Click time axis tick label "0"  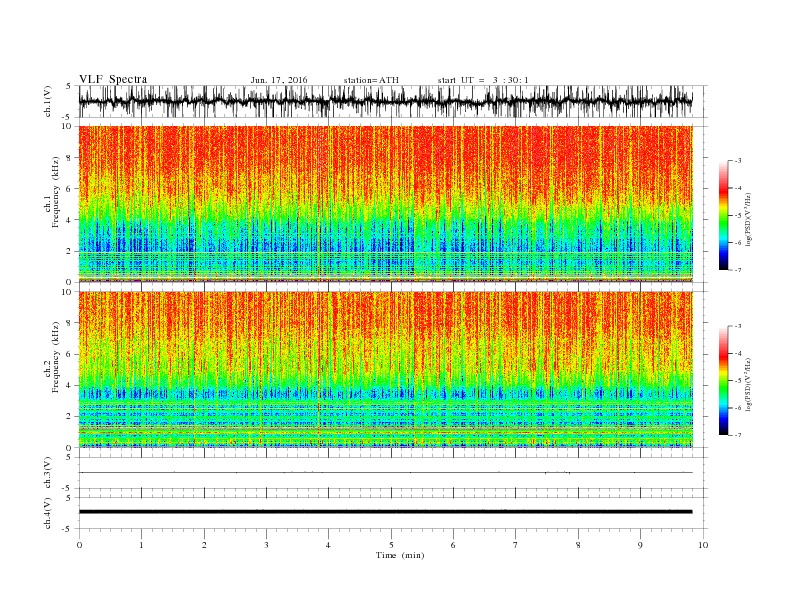pos(79,545)
